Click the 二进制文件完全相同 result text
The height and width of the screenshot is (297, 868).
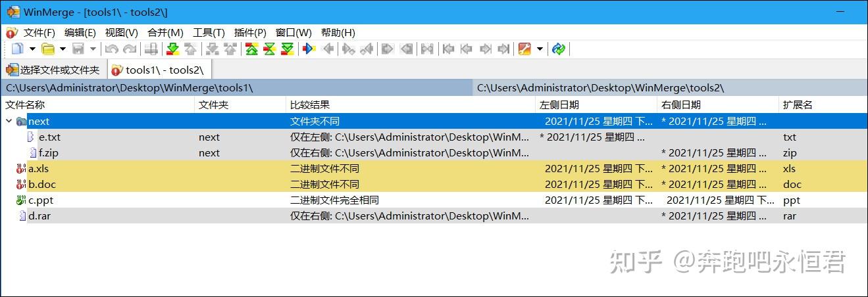click(x=334, y=200)
